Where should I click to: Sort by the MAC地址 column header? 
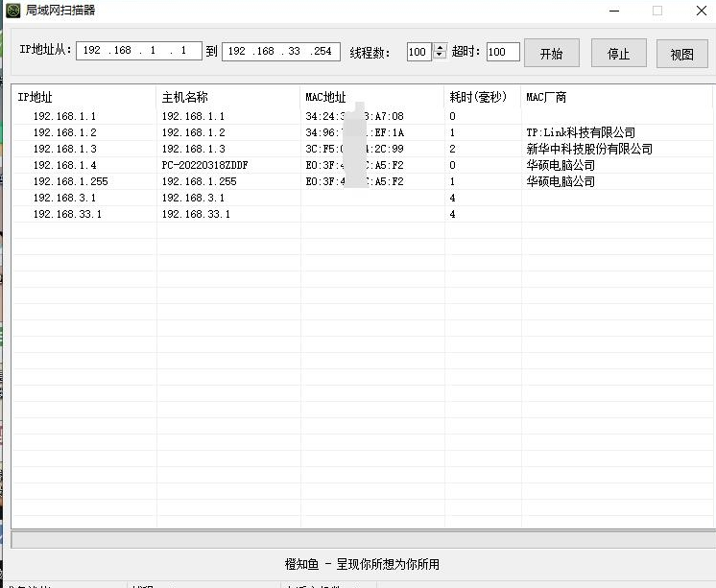click(x=371, y=97)
